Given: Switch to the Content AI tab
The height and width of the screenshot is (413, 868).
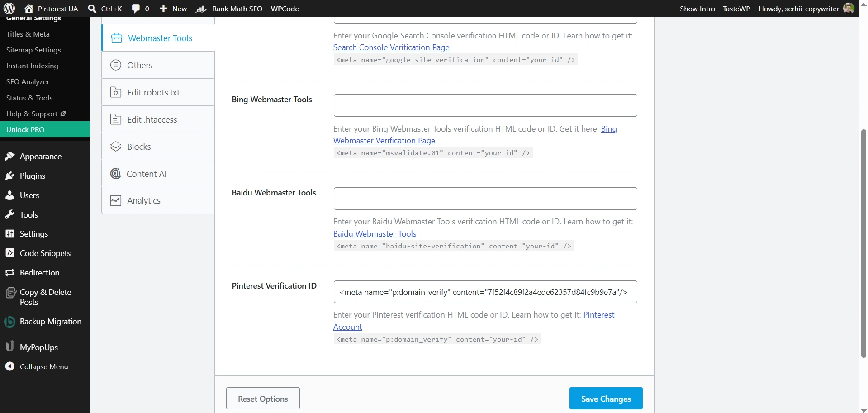Looking at the screenshot, I should coord(158,174).
